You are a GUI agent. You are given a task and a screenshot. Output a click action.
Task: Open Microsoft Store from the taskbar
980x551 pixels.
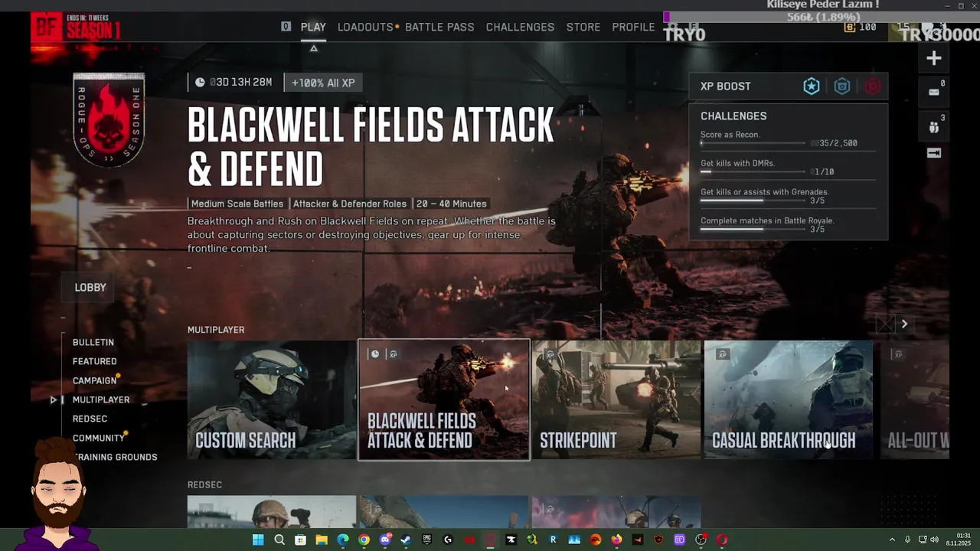[300, 540]
